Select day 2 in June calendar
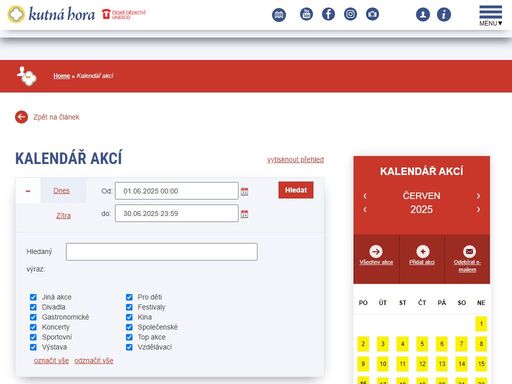Screen dimensions: 512x384 point(363,344)
